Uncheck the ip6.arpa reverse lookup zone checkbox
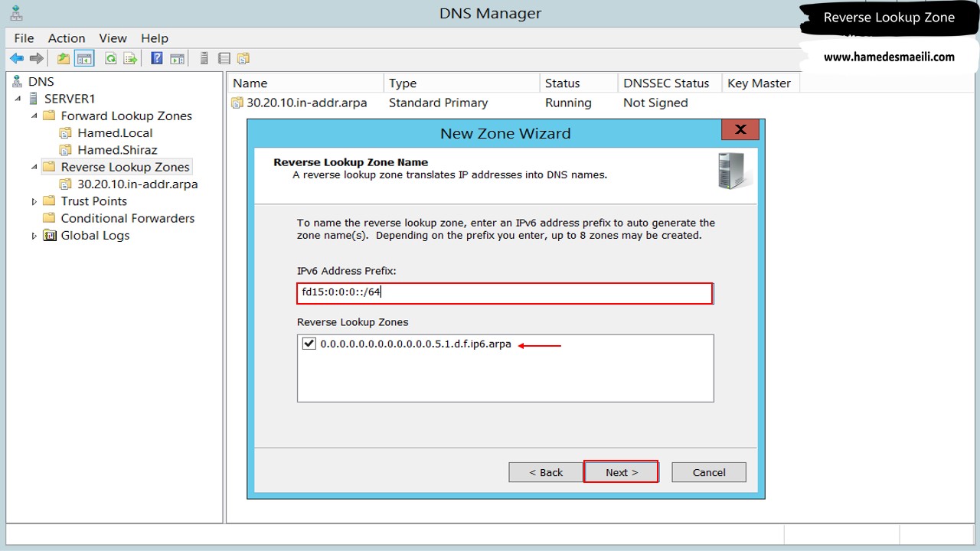Screen dimensions: 980x551 309,344
